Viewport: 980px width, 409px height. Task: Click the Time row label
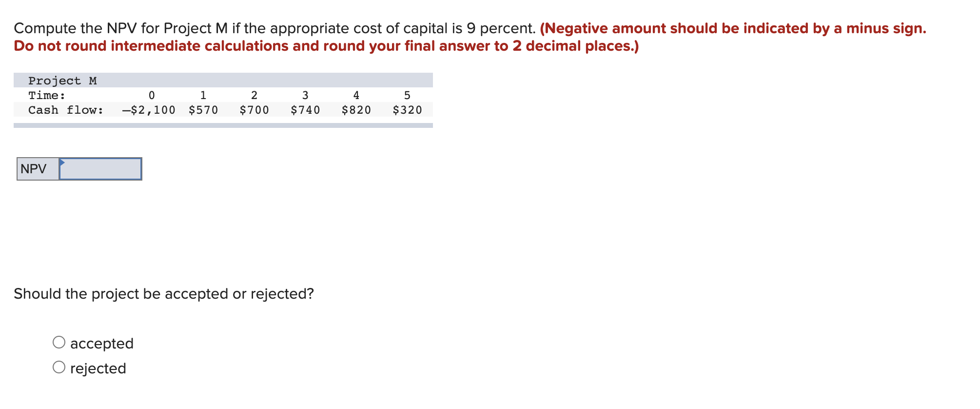point(46,95)
